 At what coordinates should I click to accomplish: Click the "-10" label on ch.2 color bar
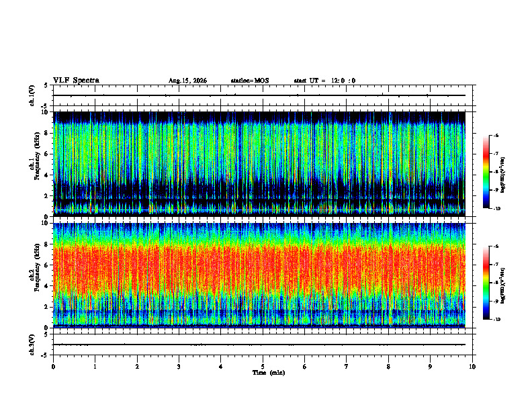tap(497, 320)
